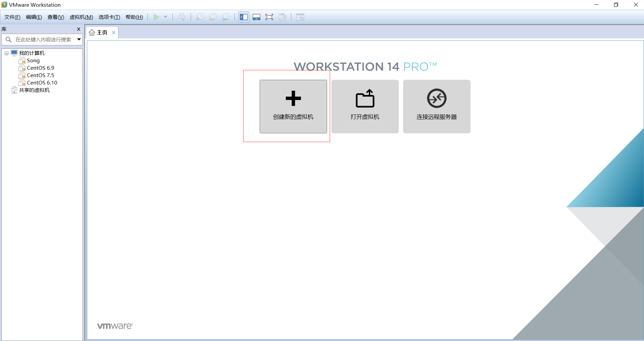Click the take snapshot toolbar icon
The height and width of the screenshot is (341, 644).
point(200,17)
